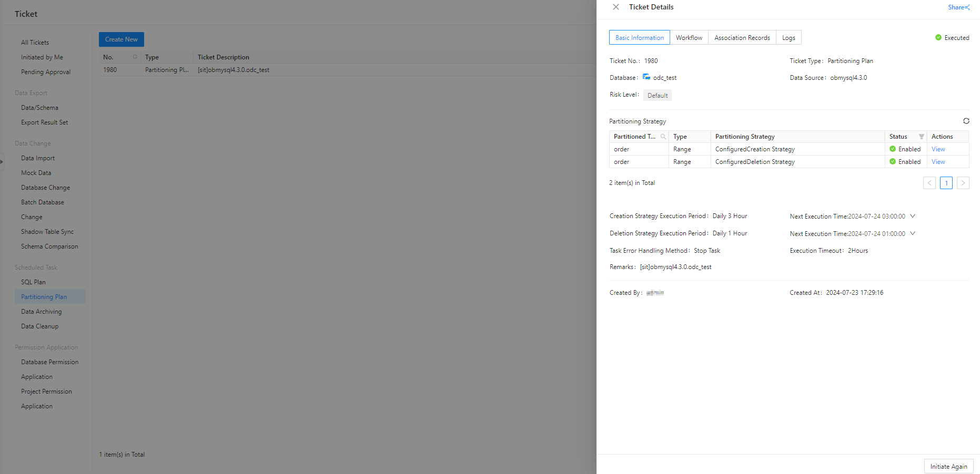Open Data Archiving in sidebar
The height and width of the screenshot is (474, 980).
coord(42,312)
